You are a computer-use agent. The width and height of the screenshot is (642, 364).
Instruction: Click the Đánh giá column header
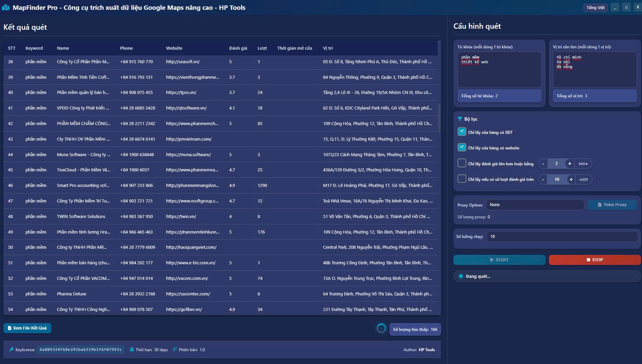coord(238,48)
